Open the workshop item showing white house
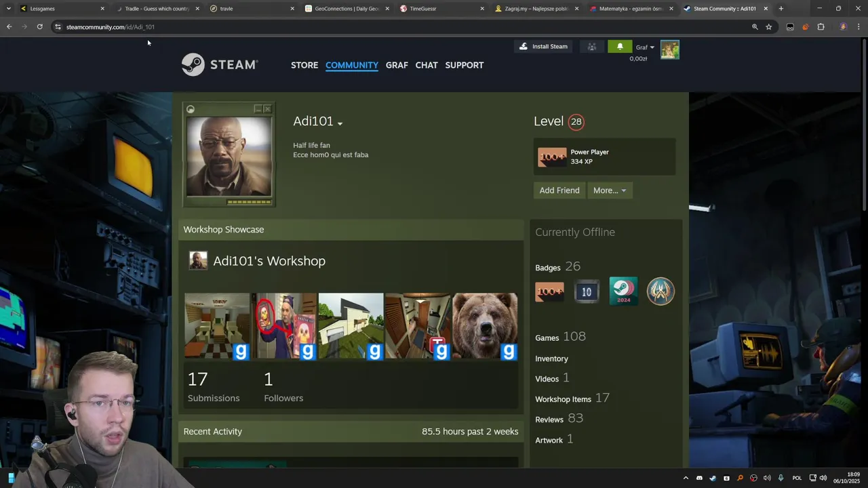 click(x=351, y=326)
